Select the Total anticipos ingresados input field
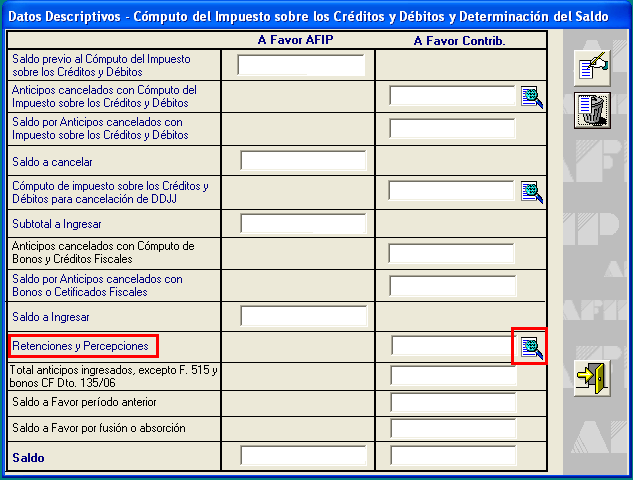633x480 pixels. [x=453, y=375]
